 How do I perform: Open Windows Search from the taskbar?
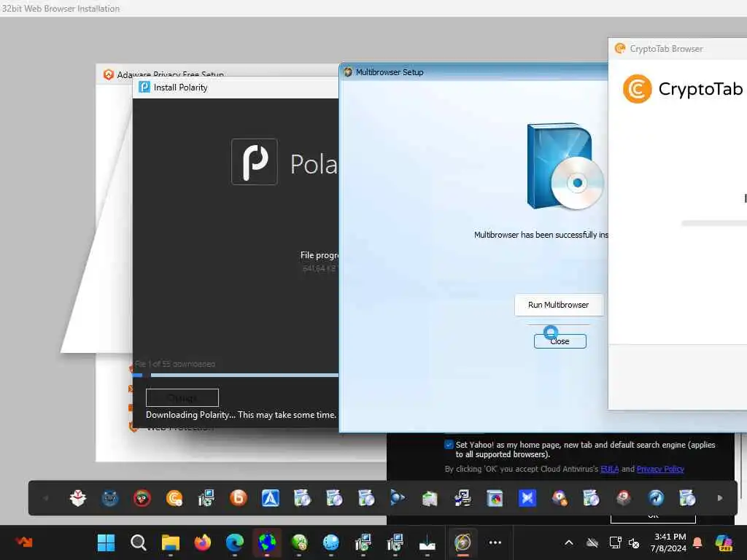tap(138, 542)
